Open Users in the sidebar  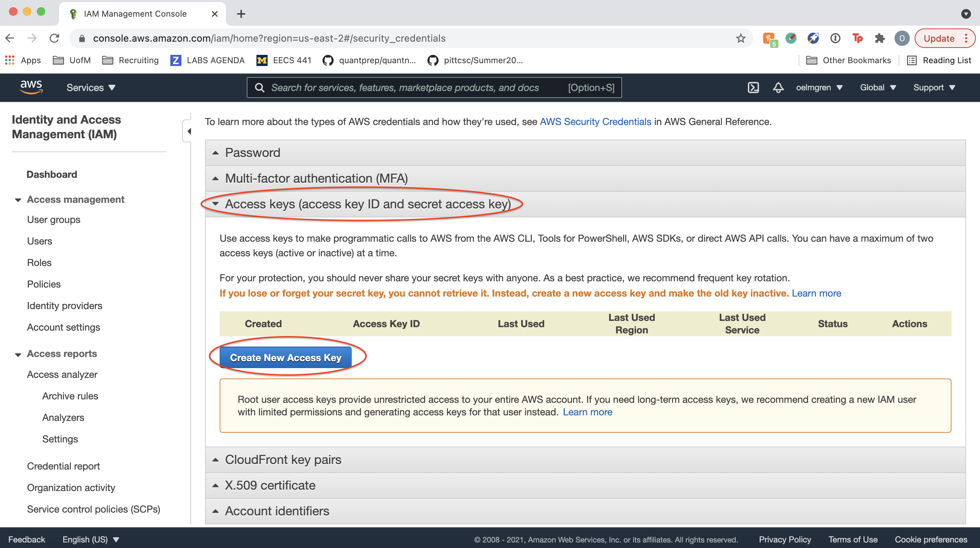point(40,241)
